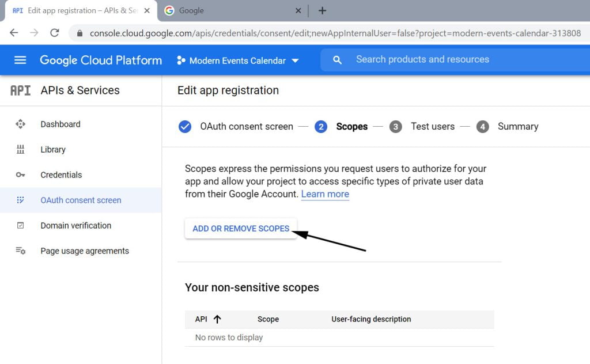Click the Search products and resources field
Screen dimensions: 590x364
pyautogui.click(x=449, y=59)
